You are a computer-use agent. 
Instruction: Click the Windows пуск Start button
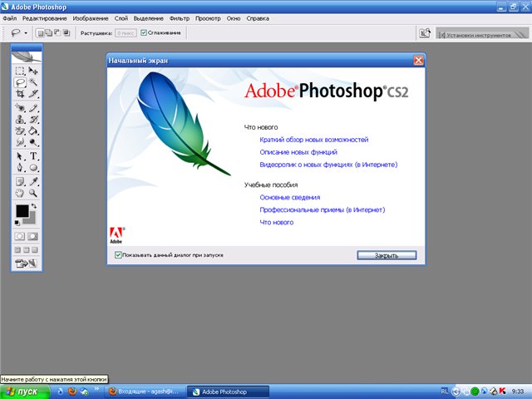click(x=22, y=391)
